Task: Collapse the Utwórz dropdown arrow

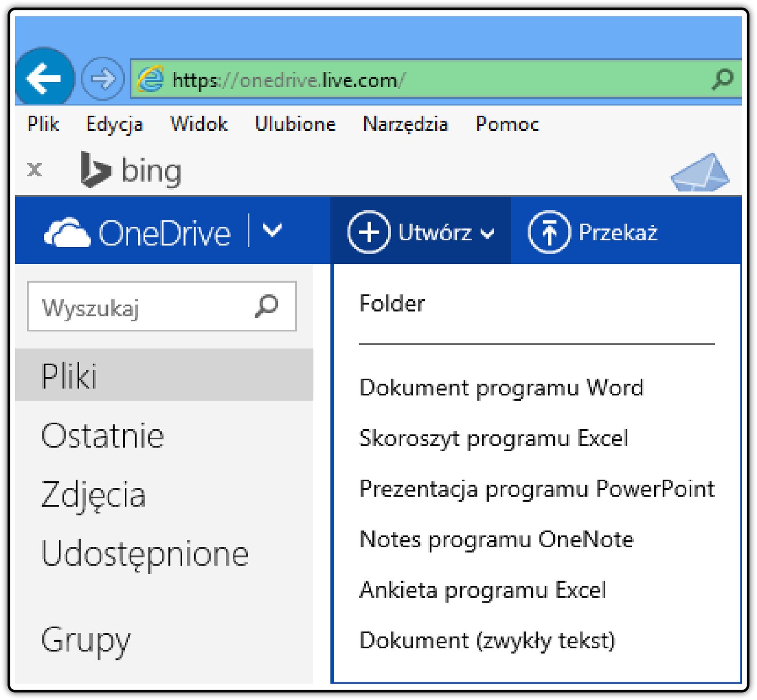Action: pyautogui.click(x=487, y=234)
